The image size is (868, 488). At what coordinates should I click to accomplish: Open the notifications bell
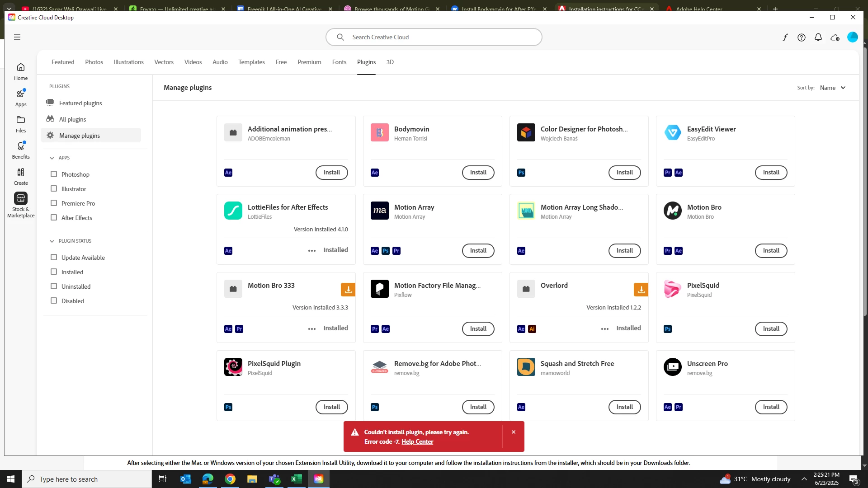(x=818, y=38)
